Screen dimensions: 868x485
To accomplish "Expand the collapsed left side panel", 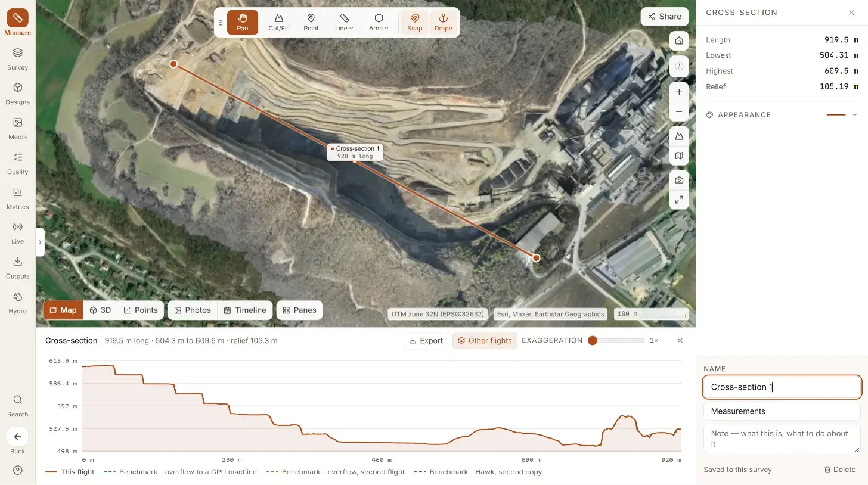I will (40, 242).
